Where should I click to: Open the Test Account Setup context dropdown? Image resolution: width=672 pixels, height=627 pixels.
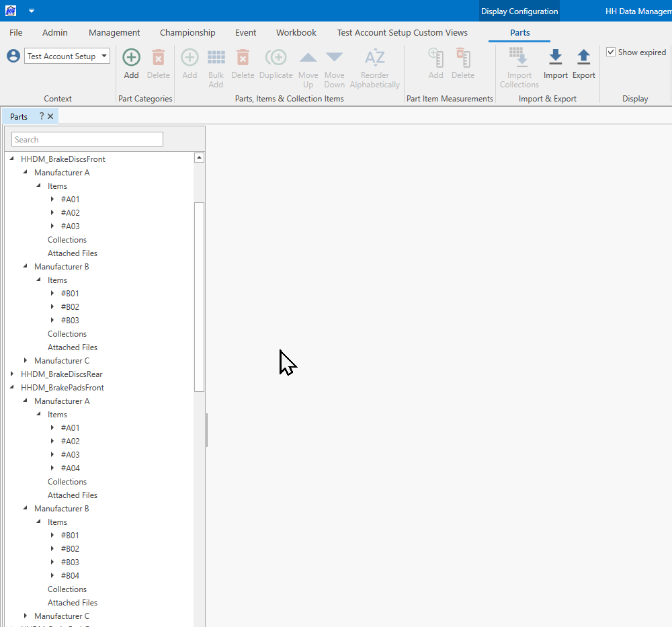coord(104,56)
